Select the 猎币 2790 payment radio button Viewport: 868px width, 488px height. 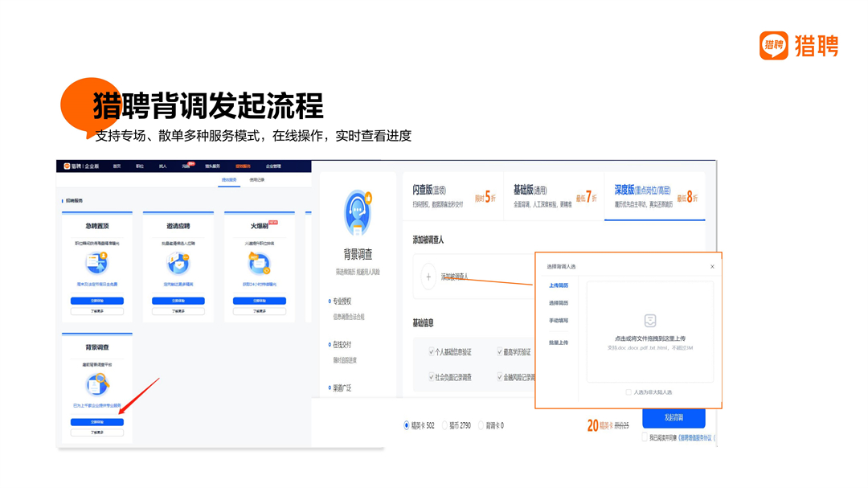[x=444, y=425]
